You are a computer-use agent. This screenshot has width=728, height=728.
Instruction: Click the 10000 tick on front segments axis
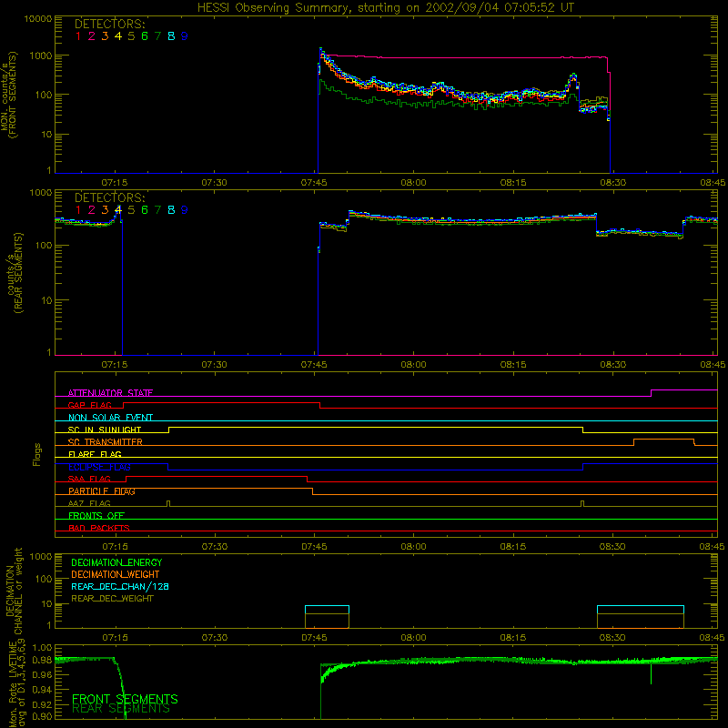click(38, 19)
